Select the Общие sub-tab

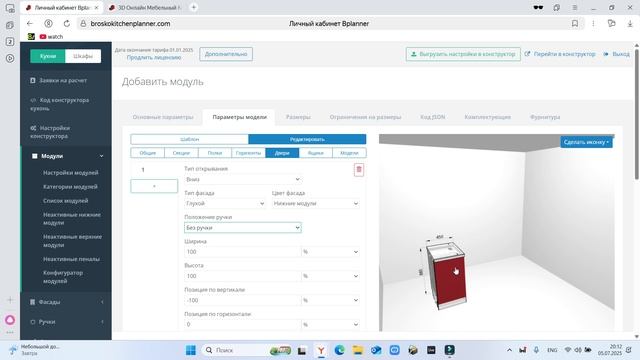[x=147, y=153]
